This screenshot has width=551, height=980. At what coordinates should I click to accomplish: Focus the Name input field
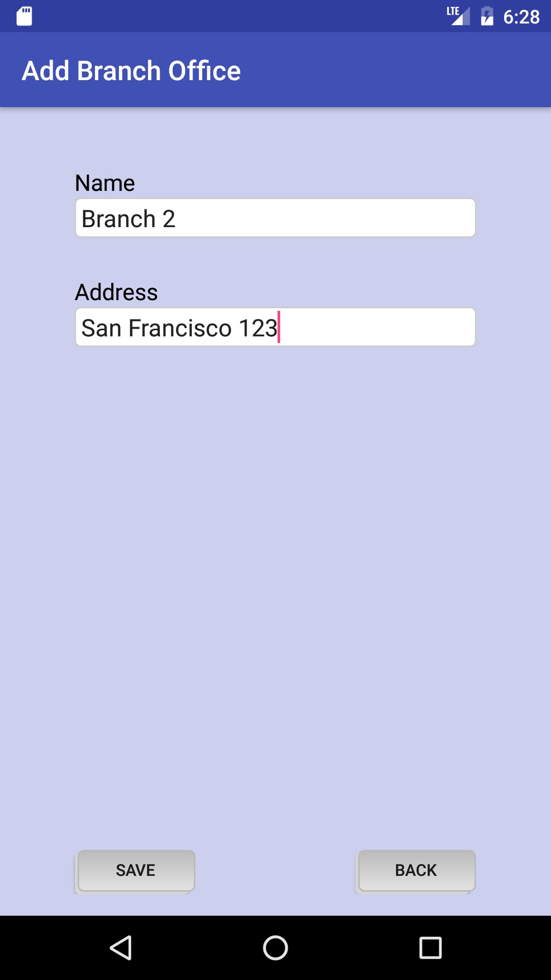tap(275, 218)
